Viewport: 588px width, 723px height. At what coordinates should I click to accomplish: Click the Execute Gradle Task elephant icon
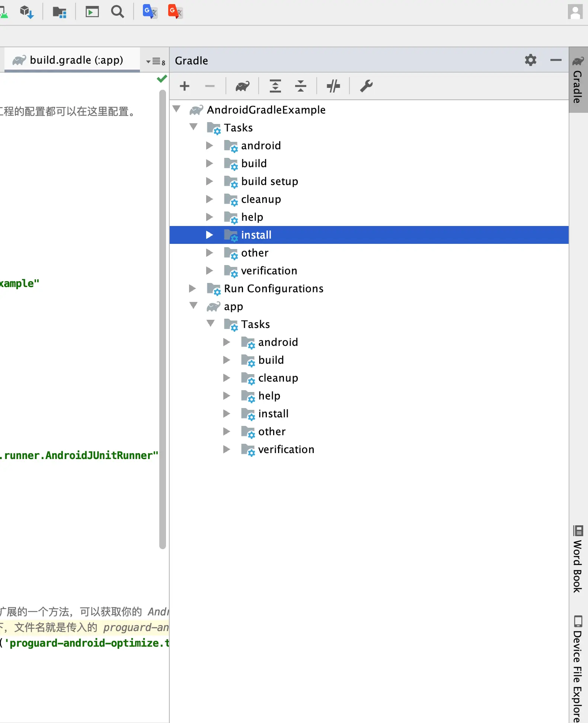coord(243,86)
